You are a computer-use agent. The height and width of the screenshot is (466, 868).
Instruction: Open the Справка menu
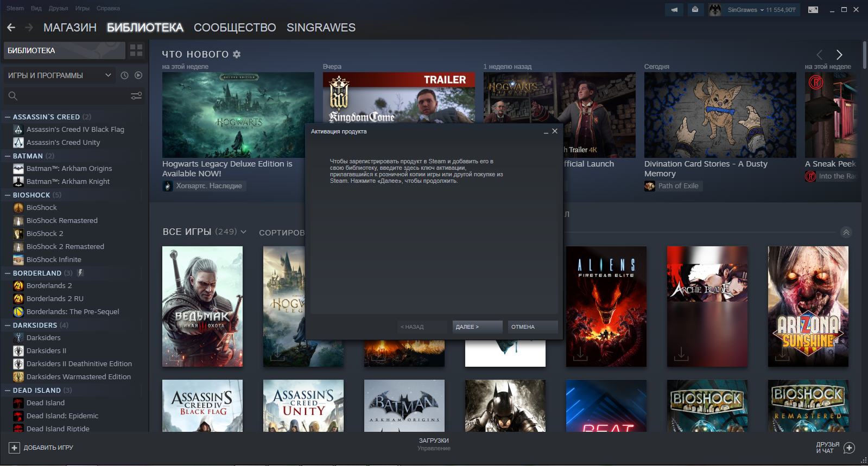point(108,8)
